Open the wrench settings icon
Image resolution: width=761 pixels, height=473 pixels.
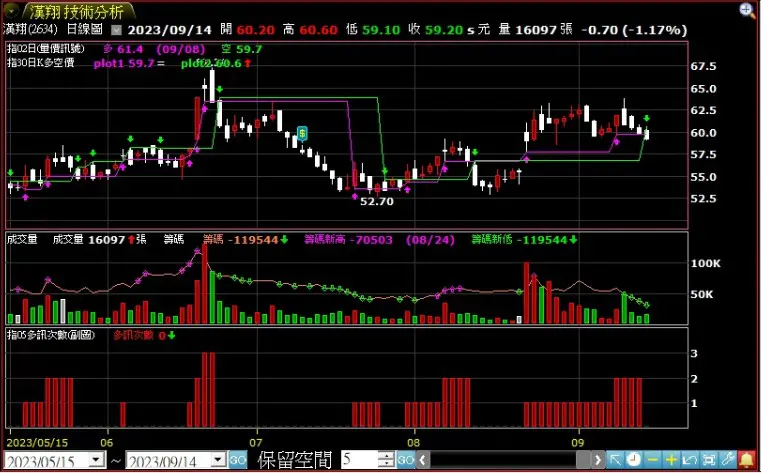[x=728, y=459]
